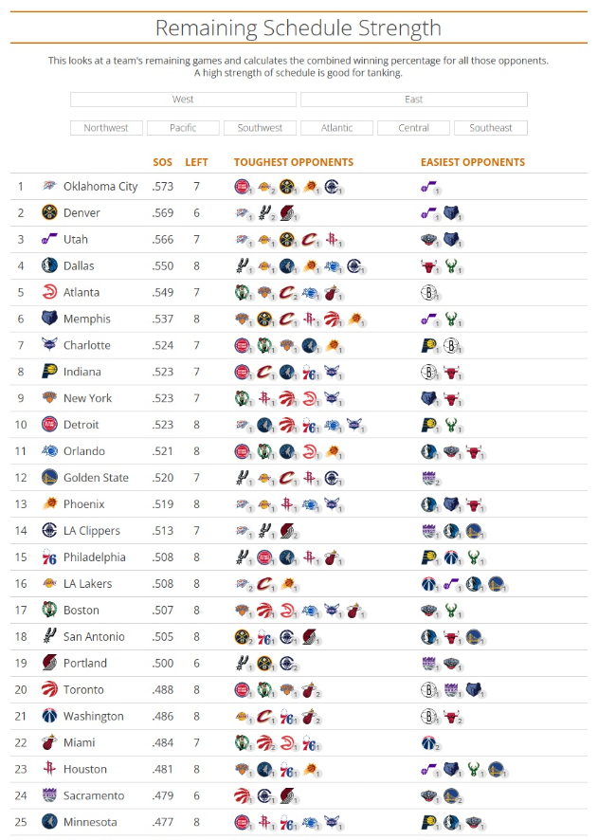Screen dimensions: 616x840
Task: Toggle the West conference filter
Action: 183,100
